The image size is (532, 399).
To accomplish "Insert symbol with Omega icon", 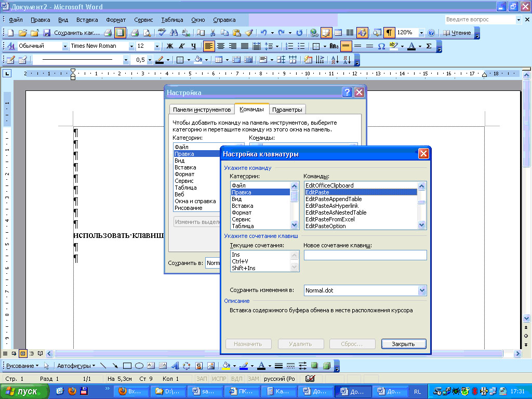I will coord(381,46).
